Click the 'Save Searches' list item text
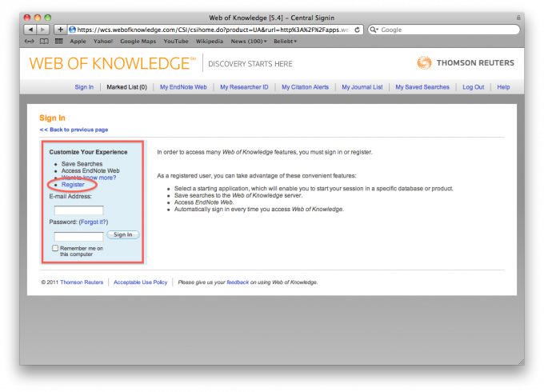The image size is (544, 392). pyautogui.click(x=82, y=164)
